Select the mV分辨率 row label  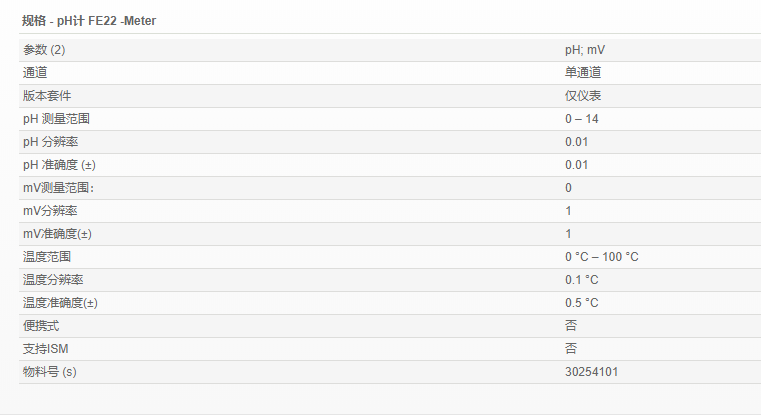pyautogui.click(x=50, y=211)
